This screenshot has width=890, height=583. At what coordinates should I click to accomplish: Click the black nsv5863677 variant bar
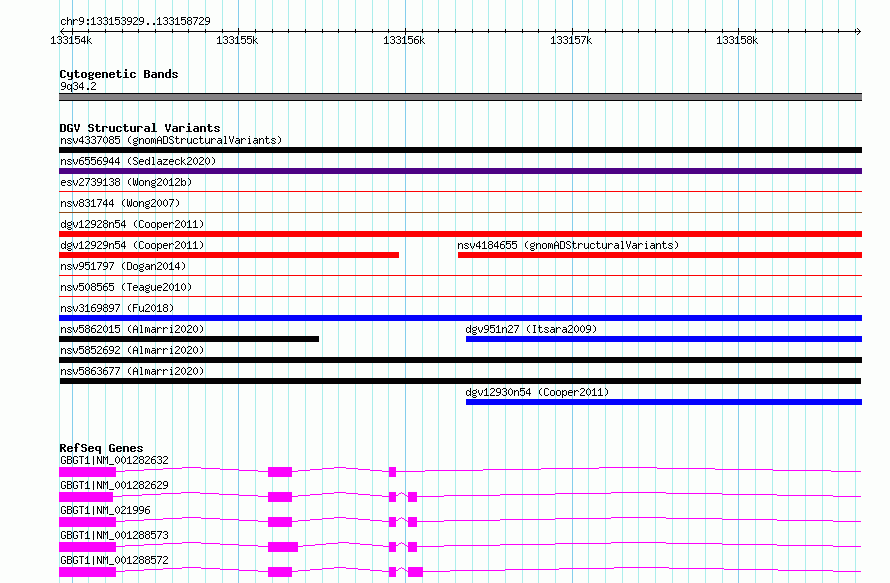pos(460,381)
